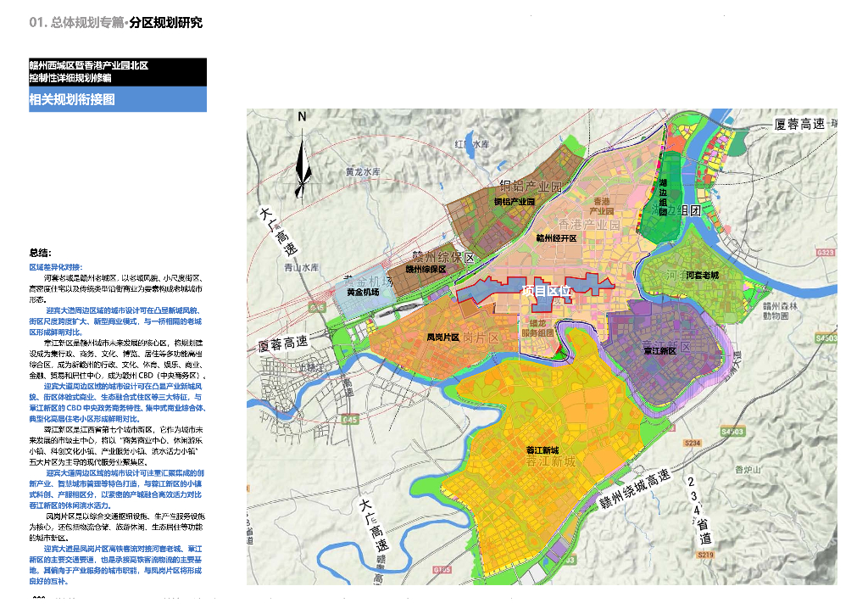This screenshot has width=868, height=614.
Task: Click the G323 road shield on the map
Action: 825,253
